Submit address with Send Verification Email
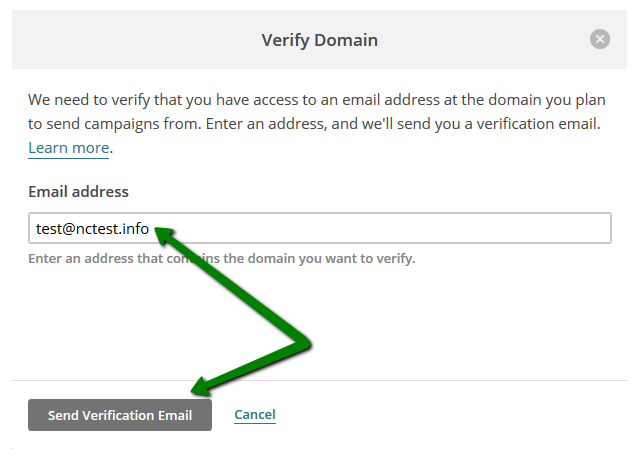641x462 pixels. [x=120, y=415]
